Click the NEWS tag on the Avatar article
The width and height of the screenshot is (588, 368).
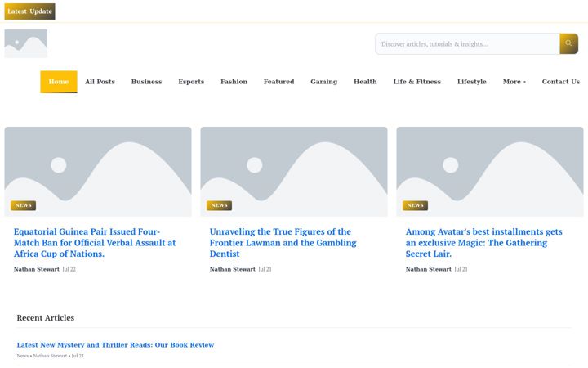(415, 205)
